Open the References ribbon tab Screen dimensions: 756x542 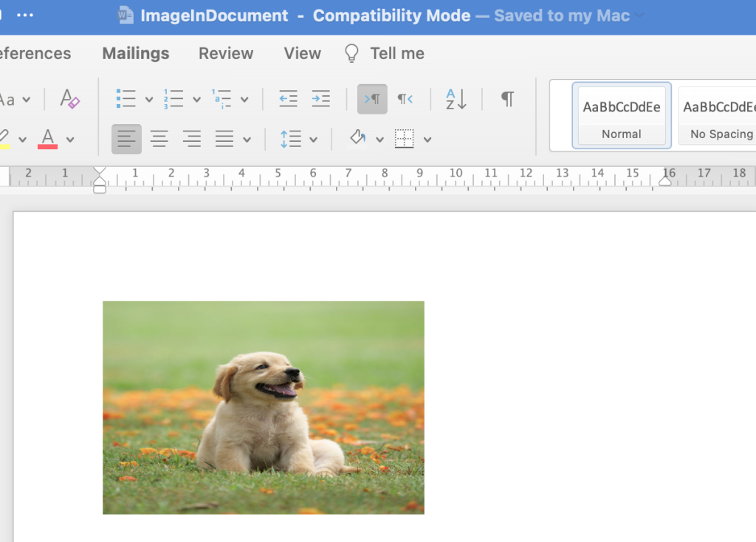pyautogui.click(x=35, y=53)
